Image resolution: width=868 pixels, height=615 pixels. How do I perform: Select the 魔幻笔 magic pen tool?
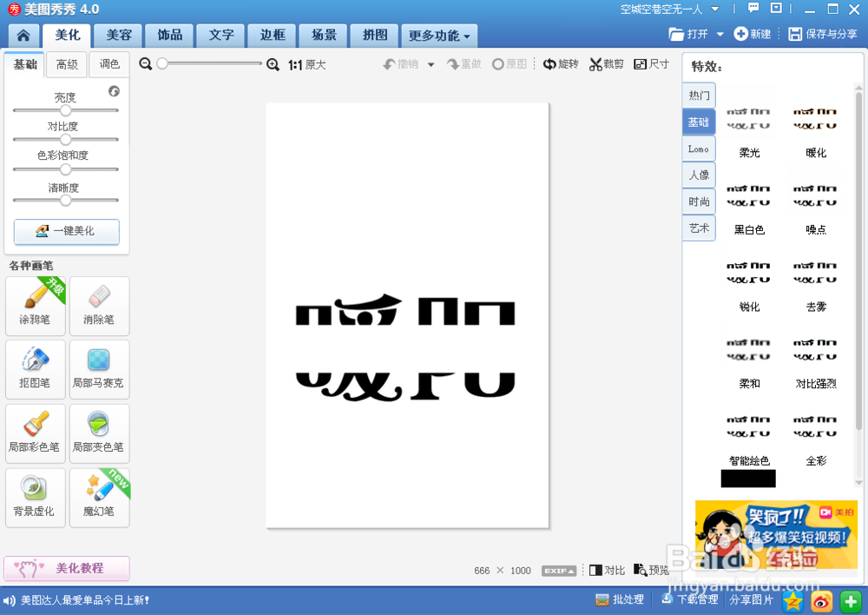point(100,498)
